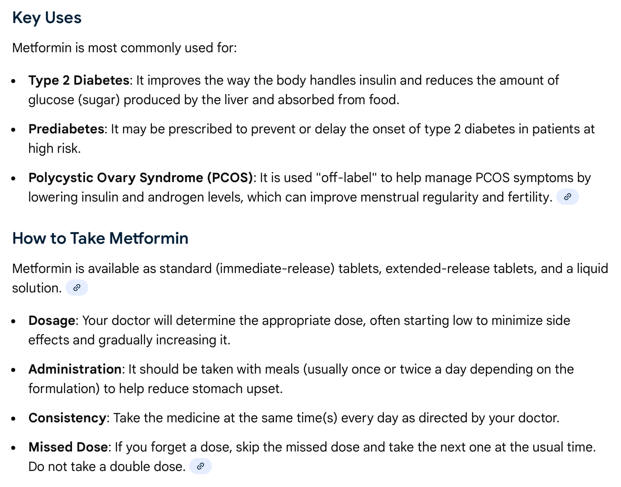Click the source link icon after "double dose."

[201, 467]
